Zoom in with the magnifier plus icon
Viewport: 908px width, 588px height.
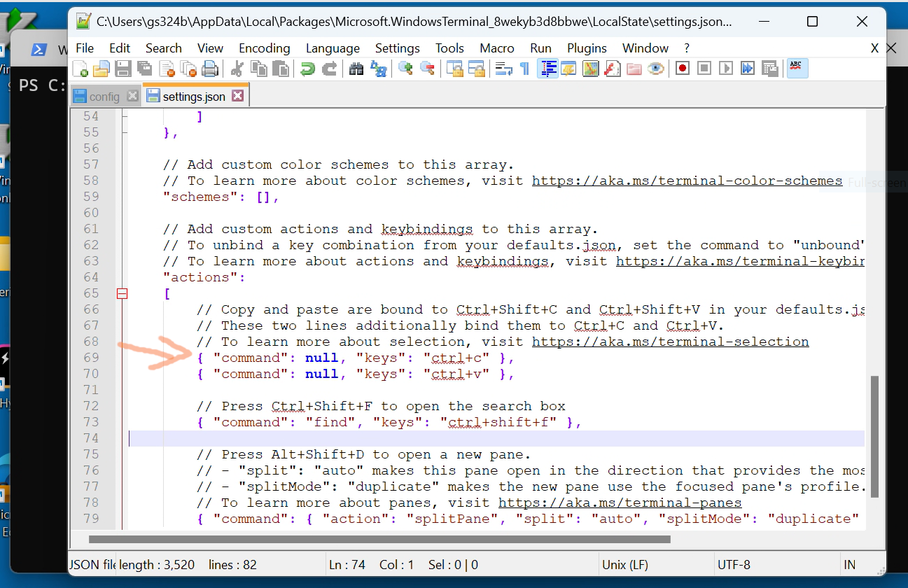(x=405, y=69)
